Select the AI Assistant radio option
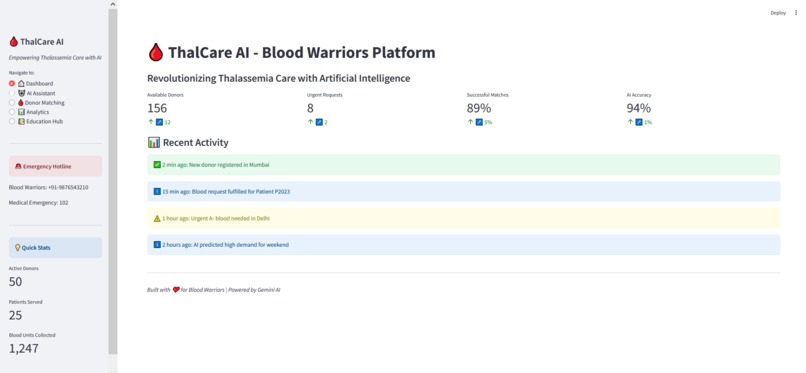This screenshot has width=806, height=373. coord(12,93)
